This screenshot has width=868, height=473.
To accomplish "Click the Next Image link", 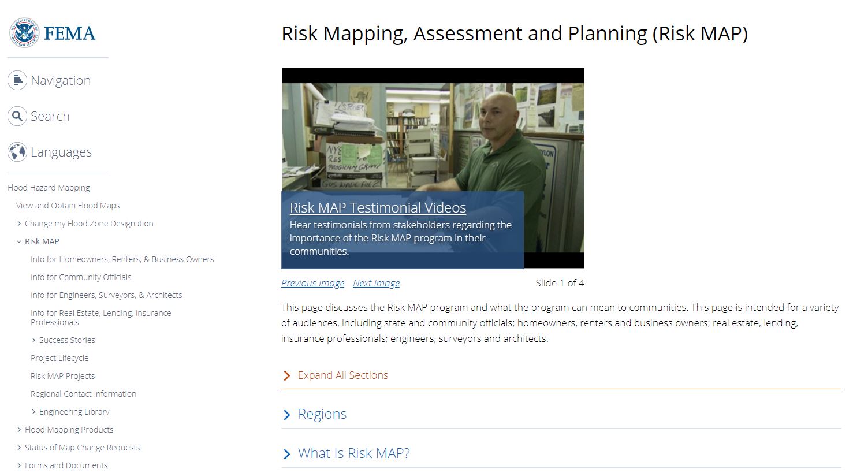I will (376, 283).
